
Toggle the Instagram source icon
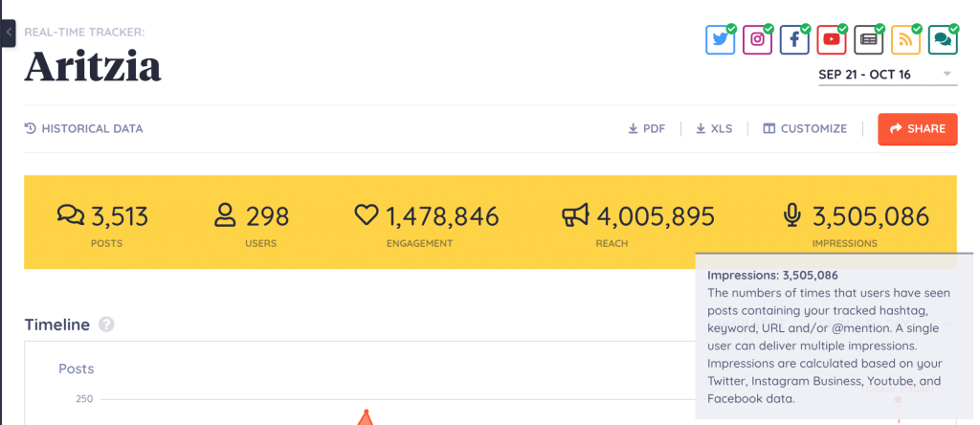coord(758,39)
